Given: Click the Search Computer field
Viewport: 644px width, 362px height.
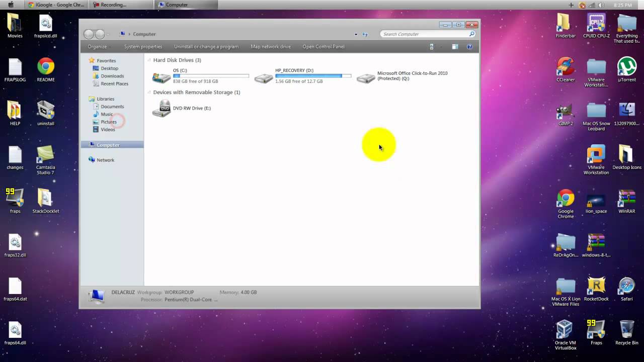Looking at the screenshot, I should (x=428, y=34).
